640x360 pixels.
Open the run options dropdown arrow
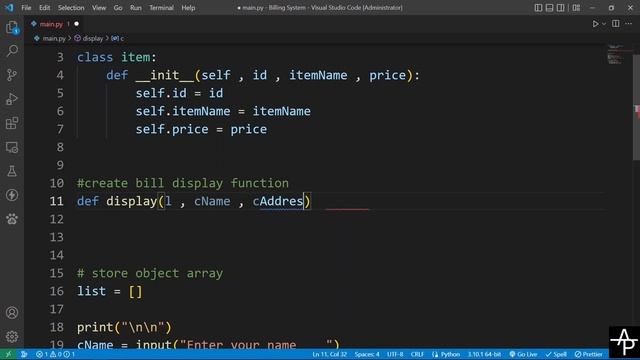pos(604,24)
